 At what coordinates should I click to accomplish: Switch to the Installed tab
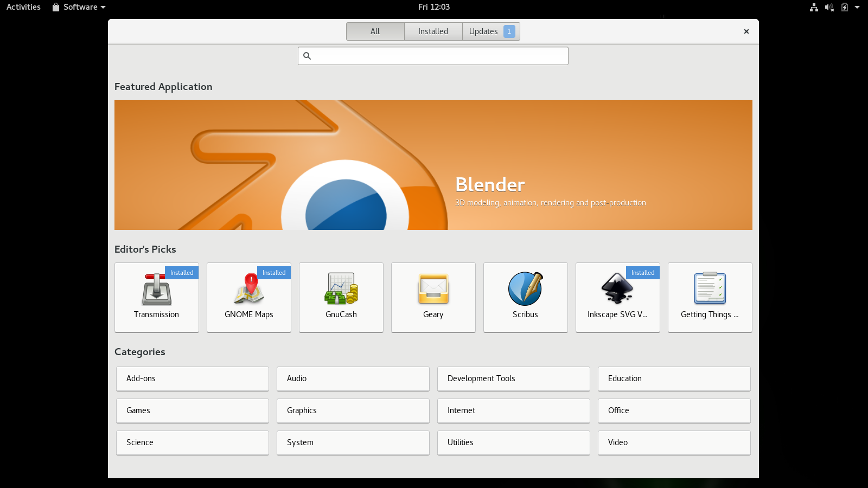(x=433, y=31)
